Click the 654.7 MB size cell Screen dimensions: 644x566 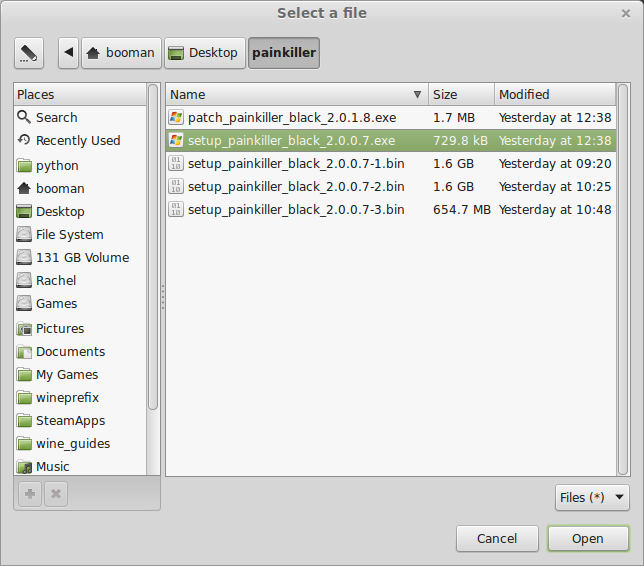pos(462,209)
